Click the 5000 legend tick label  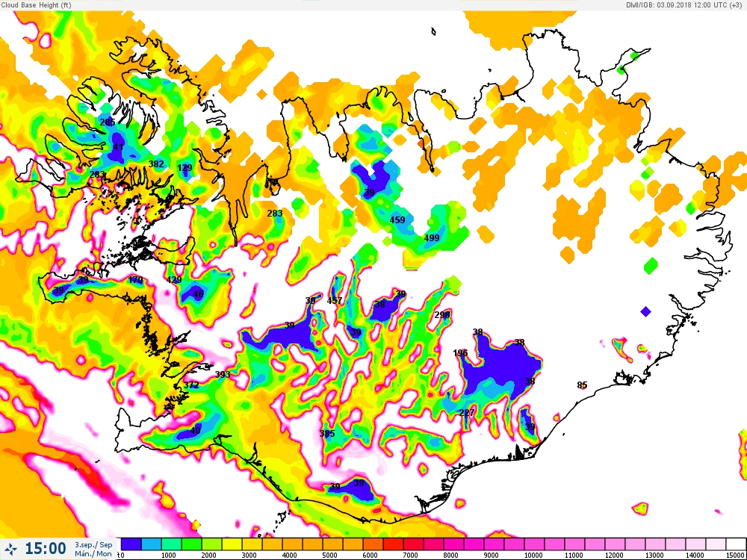[x=329, y=556]
